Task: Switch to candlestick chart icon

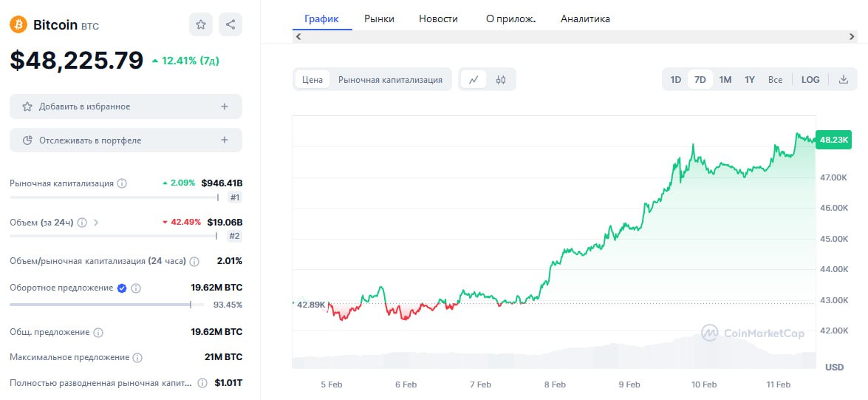Action: tap(501, 80)
